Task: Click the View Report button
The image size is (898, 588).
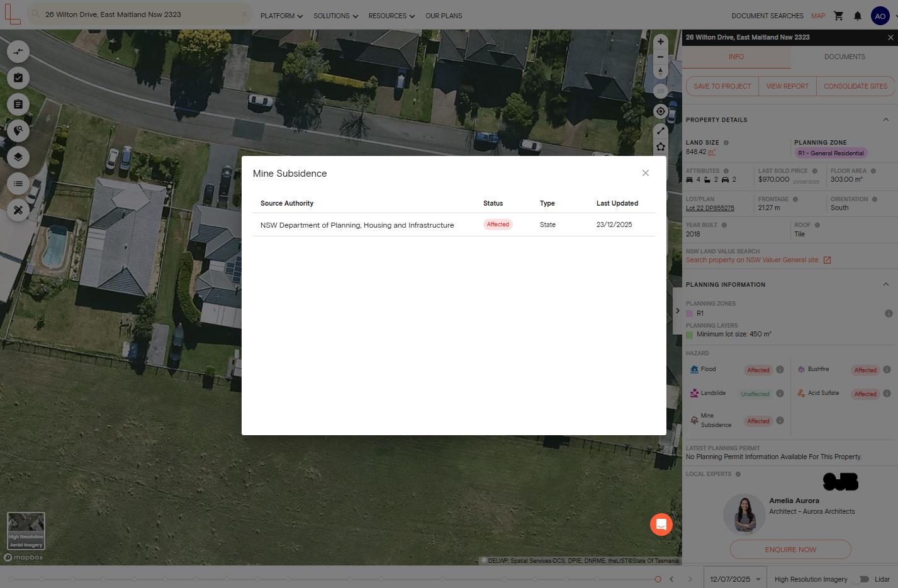Action: (787, 86)
